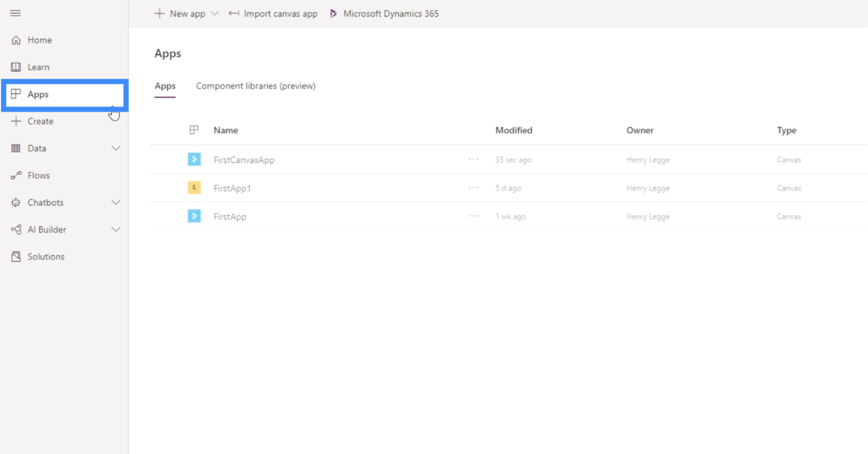Click Henry Legge owner for FirstCanvasApp

click(648, 160)
